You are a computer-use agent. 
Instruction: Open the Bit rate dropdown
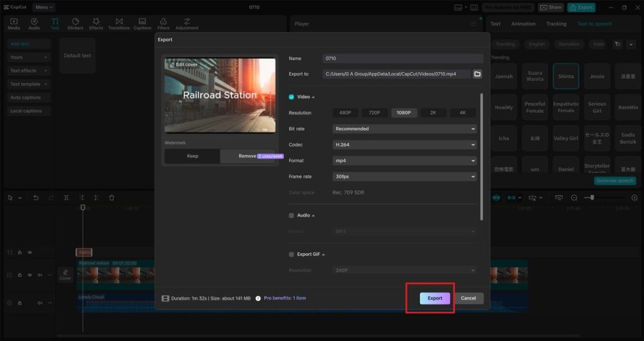pyautogui.click(x=404, y=129)
